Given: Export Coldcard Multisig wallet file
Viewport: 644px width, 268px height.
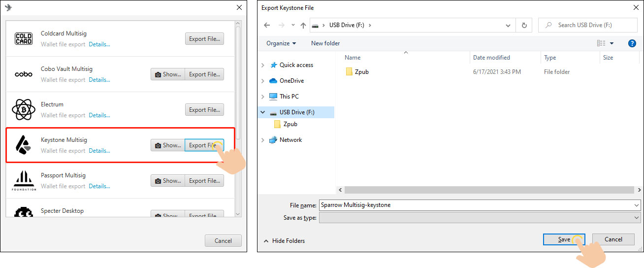Looking at the screenshot, I should point(204,39).
